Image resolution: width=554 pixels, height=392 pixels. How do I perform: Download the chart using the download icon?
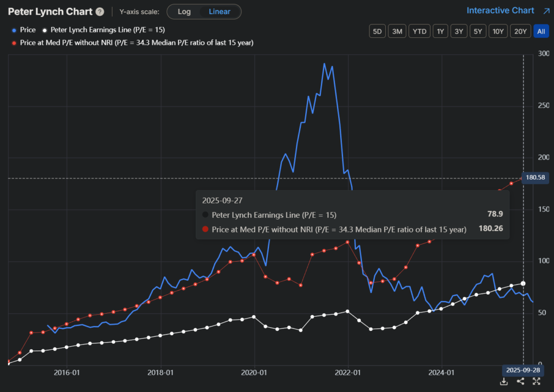click(x=504, y=382)
